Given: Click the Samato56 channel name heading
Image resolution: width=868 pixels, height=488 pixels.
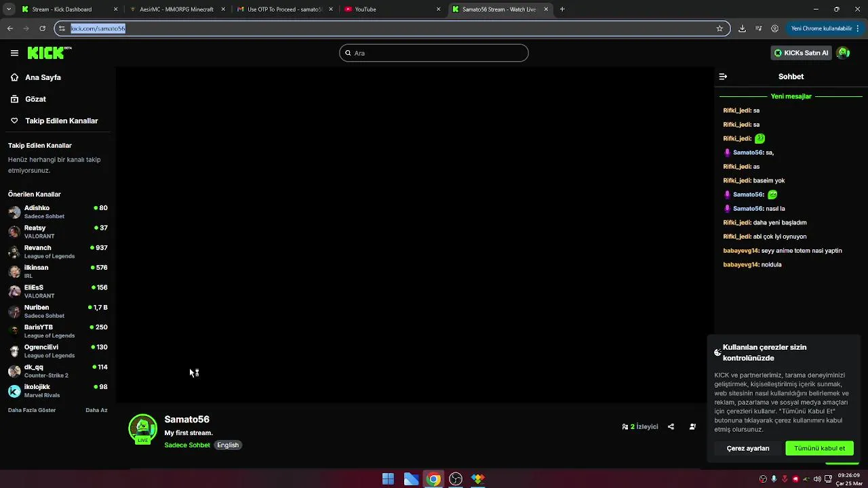Looking at the screenshot, I should pos(186,420).
